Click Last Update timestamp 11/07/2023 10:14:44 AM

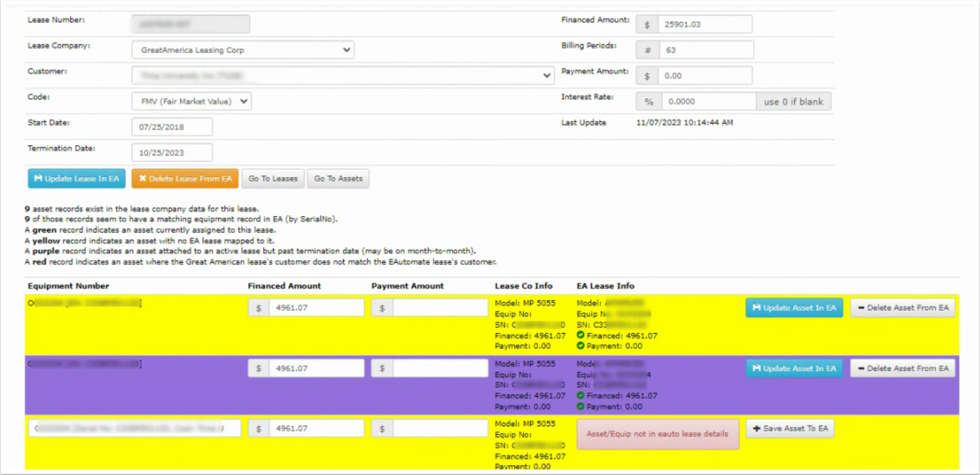[684, 122]
